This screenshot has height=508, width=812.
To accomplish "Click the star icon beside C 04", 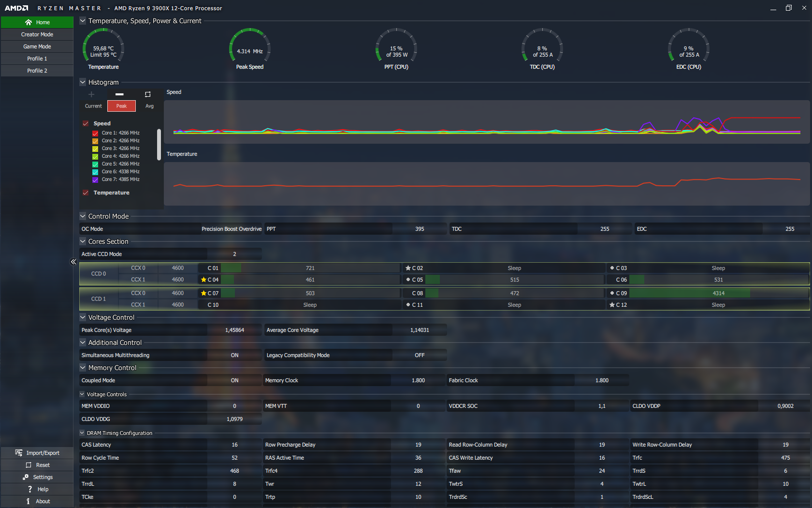I will [x=204, y=280].
